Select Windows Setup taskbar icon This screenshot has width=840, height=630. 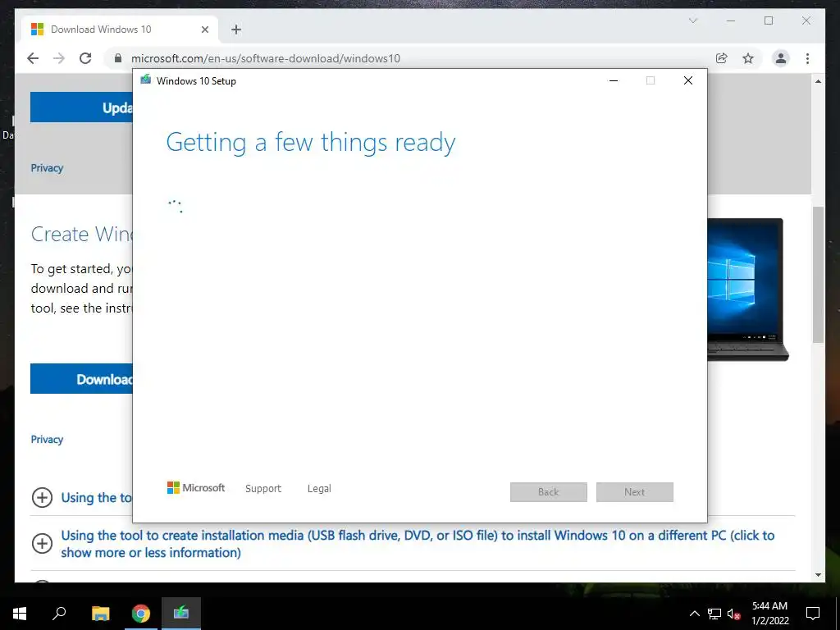pyautogui.click(x=181, y=614)
